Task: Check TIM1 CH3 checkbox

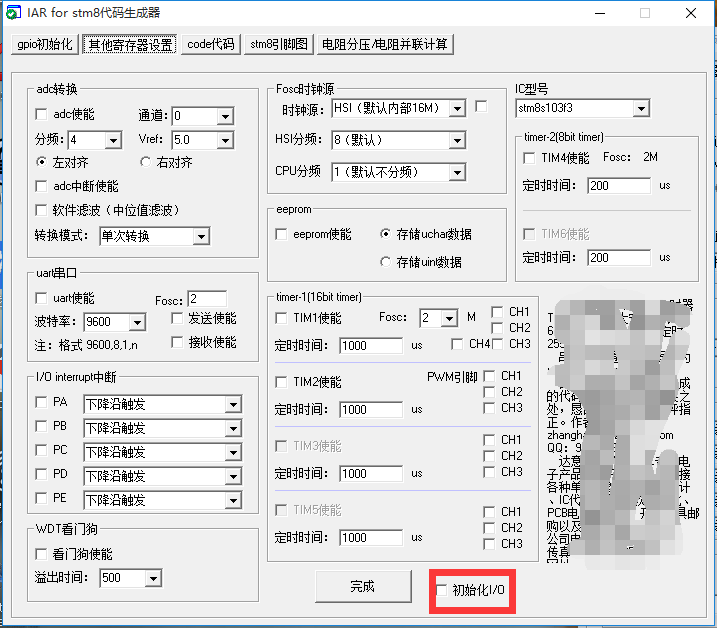Action: 497,344
